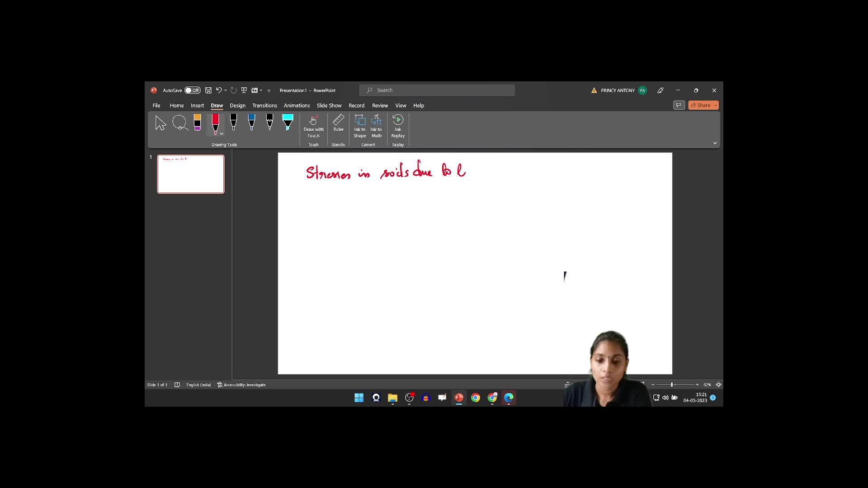Adjust the zoom slider in status bar

(672, 385)
